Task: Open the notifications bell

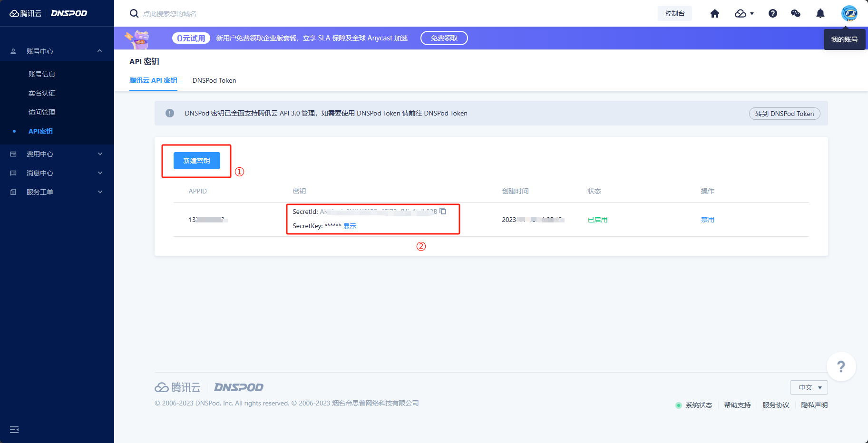Action: 820,13
